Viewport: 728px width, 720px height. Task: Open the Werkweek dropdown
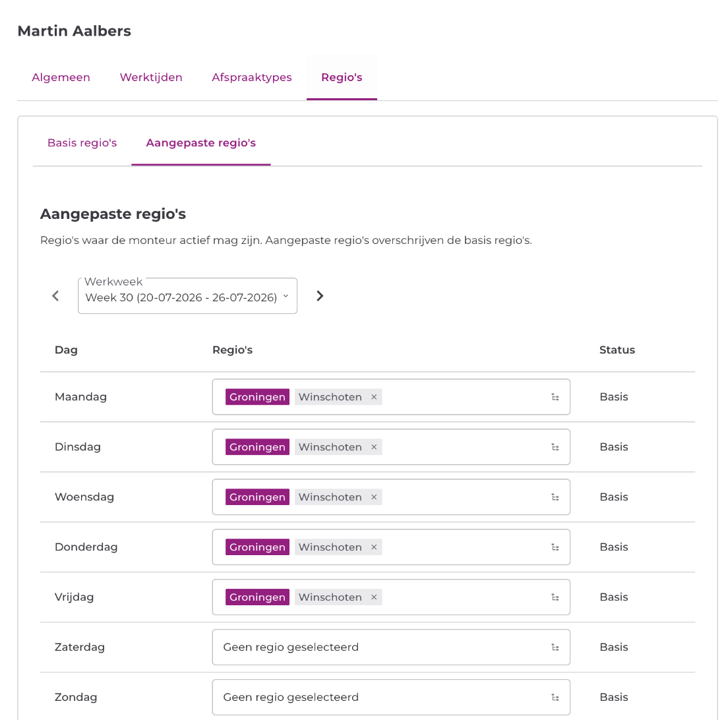(x=187, y=296)
